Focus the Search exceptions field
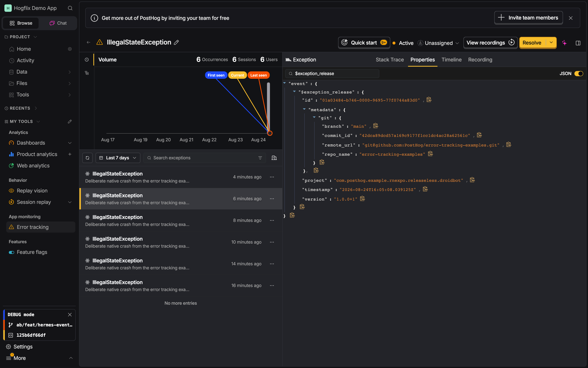This screenshot has height=368, width=588. (x=205, y=158)
